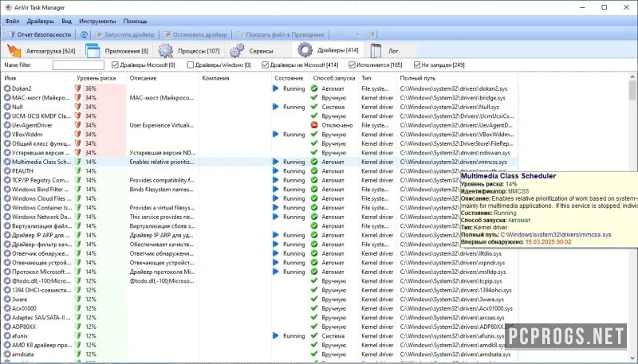Click the Лог tab's notepad icon

click(376, 51)
